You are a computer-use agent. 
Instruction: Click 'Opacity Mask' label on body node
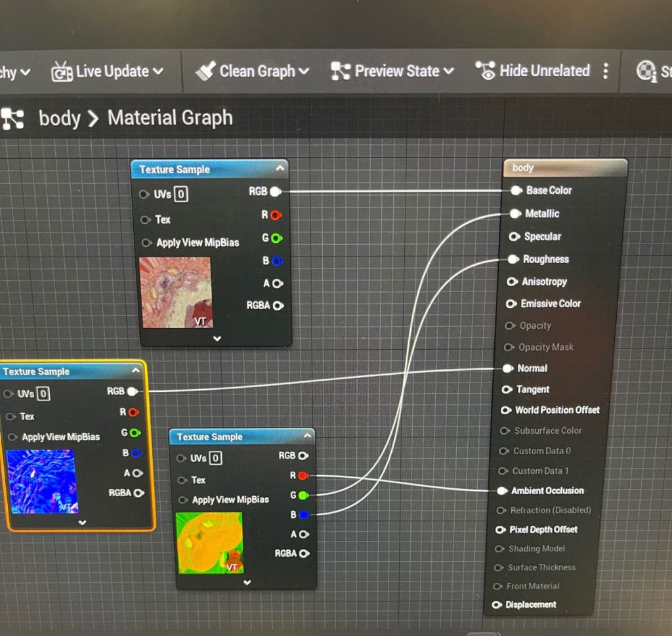545,347
